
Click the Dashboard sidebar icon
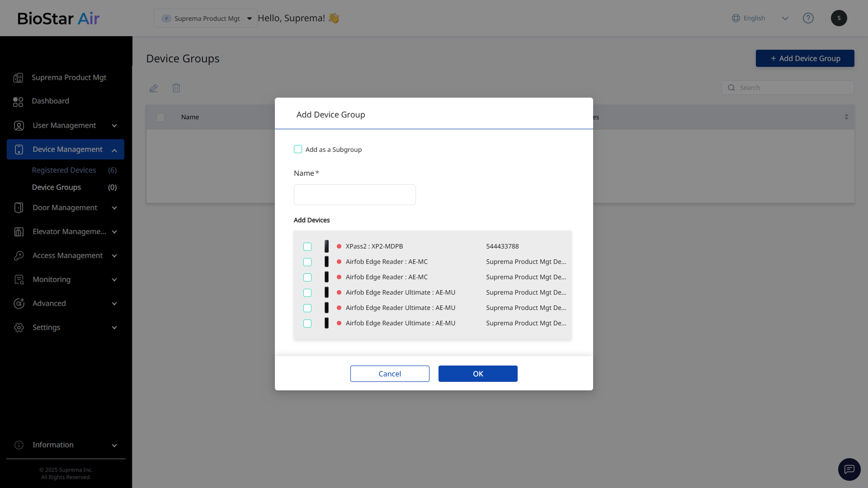[x=18, y=102]
